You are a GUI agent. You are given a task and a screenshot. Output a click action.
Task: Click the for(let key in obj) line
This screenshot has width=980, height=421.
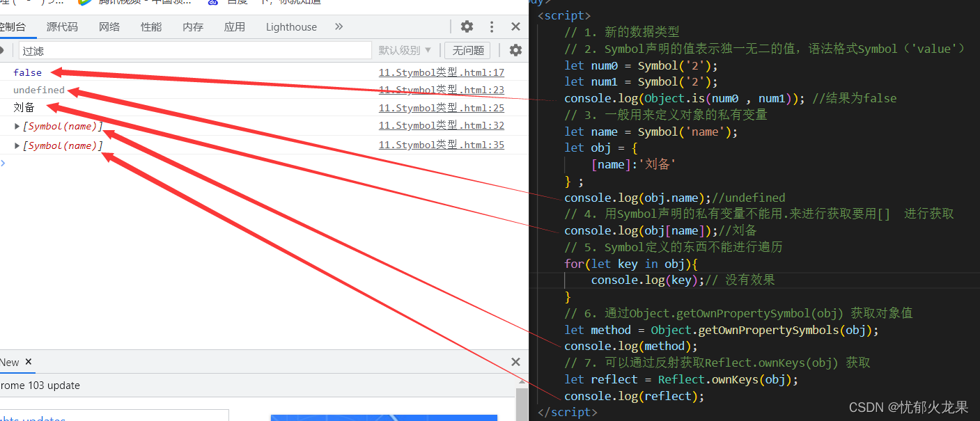[x=631, y=264]
